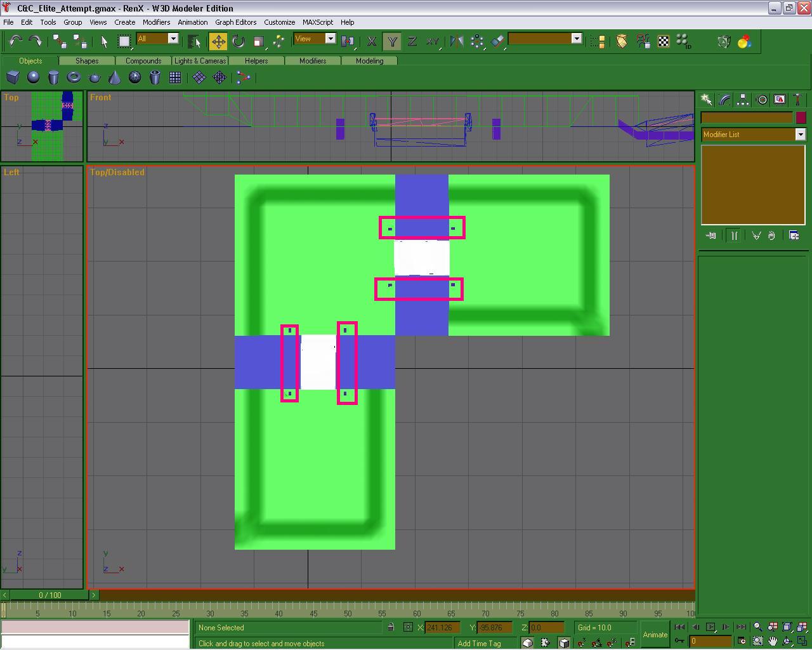Click the Add Time Tag label
The height and width of the screenshot is (650, 812).
(x=479, y=643)
